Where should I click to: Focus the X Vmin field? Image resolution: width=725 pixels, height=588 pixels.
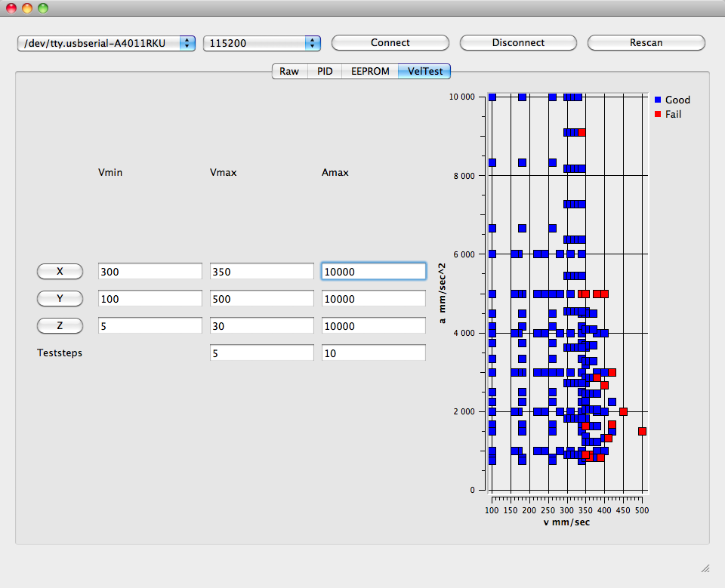150,271
